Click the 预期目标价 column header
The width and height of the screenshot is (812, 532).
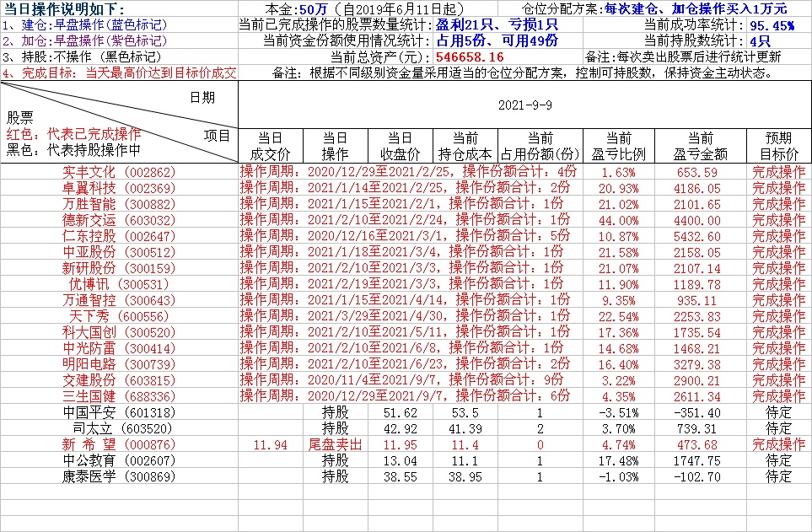pyautogui.click(x=779, y=146)
